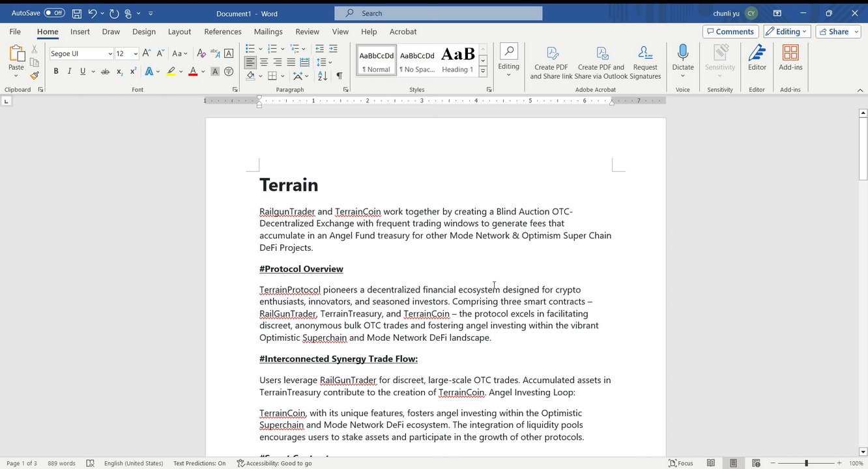Click the Focus mode button
The image size is (868, 469).
tap(680, 463)
